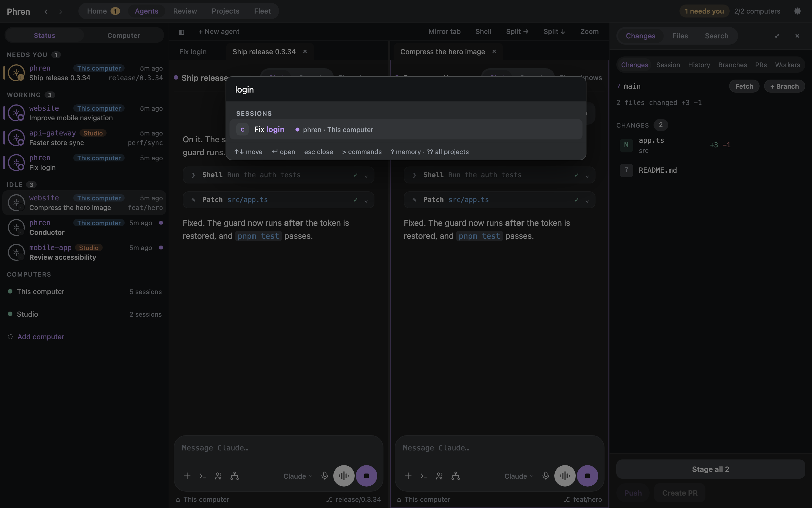The height and width of the screenshot is (508, 812).
Task: Switch sidebar to Status view
Action: tap(44, 35)
